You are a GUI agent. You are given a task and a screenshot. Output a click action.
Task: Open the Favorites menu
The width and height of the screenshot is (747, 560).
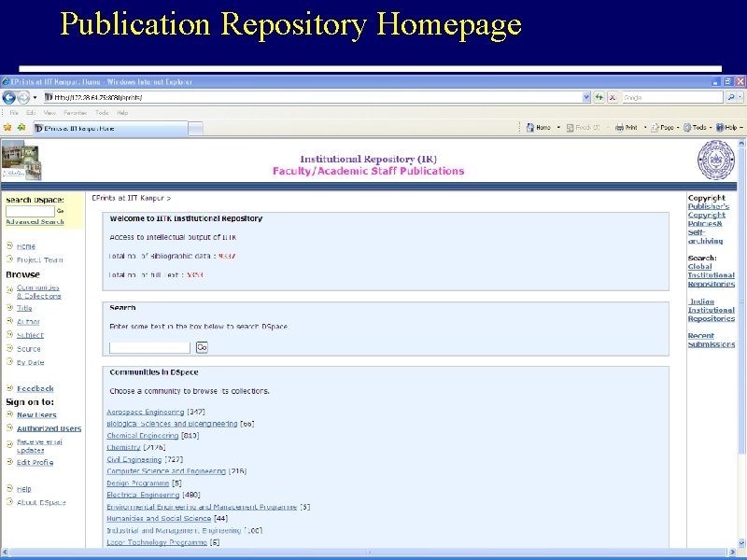click(x=75, y=113)
